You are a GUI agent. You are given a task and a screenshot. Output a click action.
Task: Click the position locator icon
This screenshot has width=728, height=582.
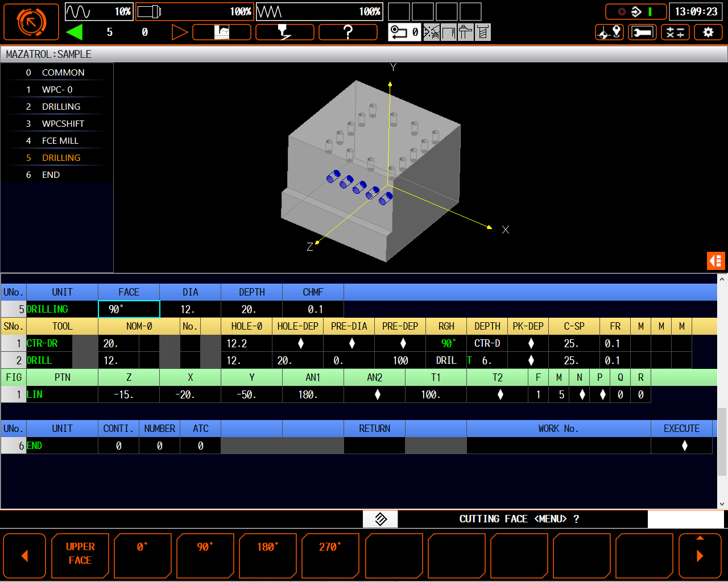[x=609, y=32]
